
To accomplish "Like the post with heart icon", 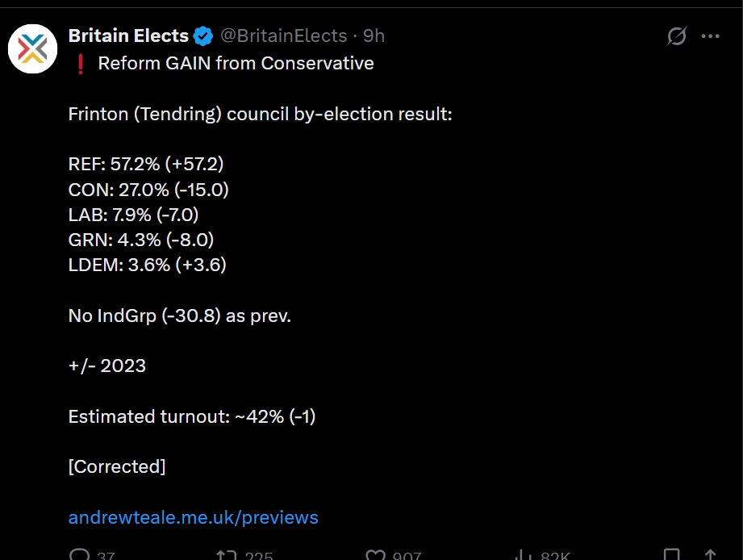I will tap(376, 555).
